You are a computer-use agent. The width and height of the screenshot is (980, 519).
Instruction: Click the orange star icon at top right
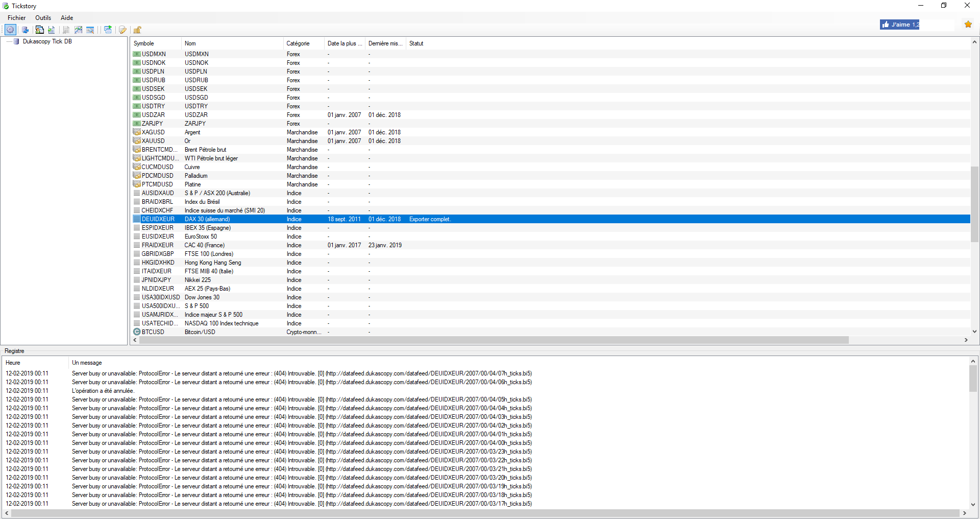(x=968, y=24)
